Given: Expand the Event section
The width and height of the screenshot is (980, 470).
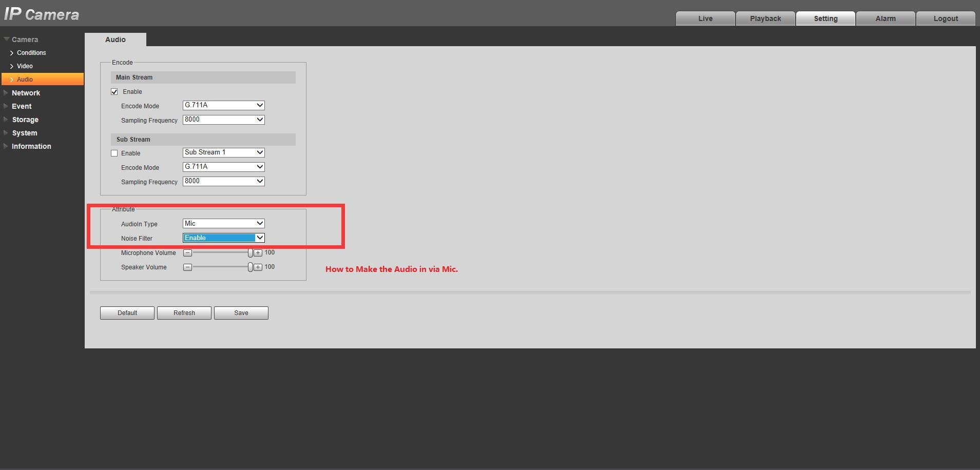Looking at the screenshot, I should 22,106.
